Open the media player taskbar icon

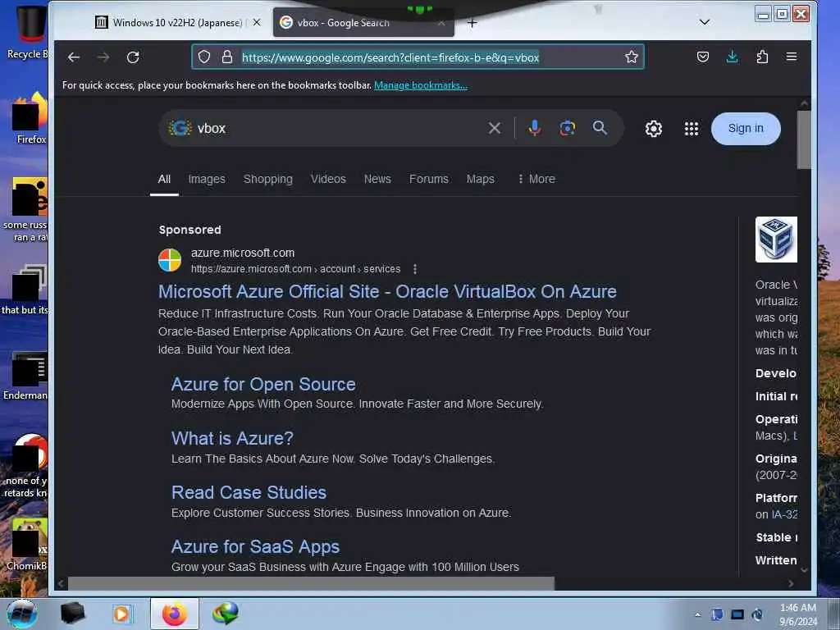point(121,614)
